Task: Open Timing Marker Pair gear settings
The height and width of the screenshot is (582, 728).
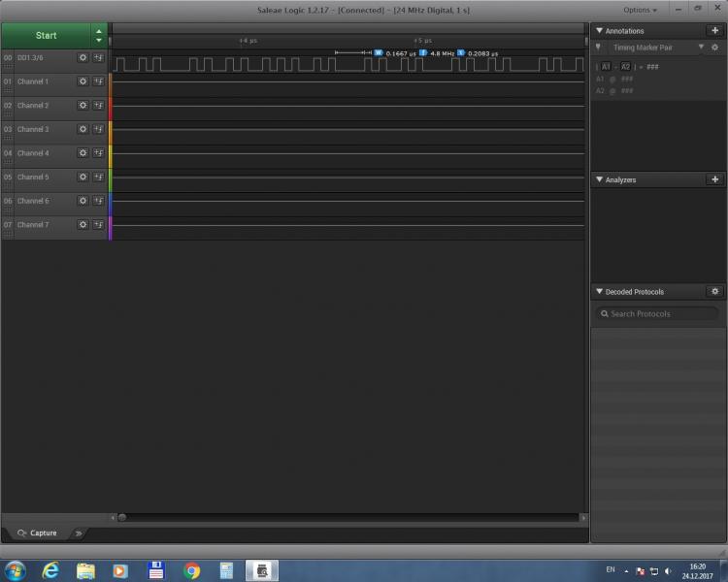Action: click(x=715, y=48)
